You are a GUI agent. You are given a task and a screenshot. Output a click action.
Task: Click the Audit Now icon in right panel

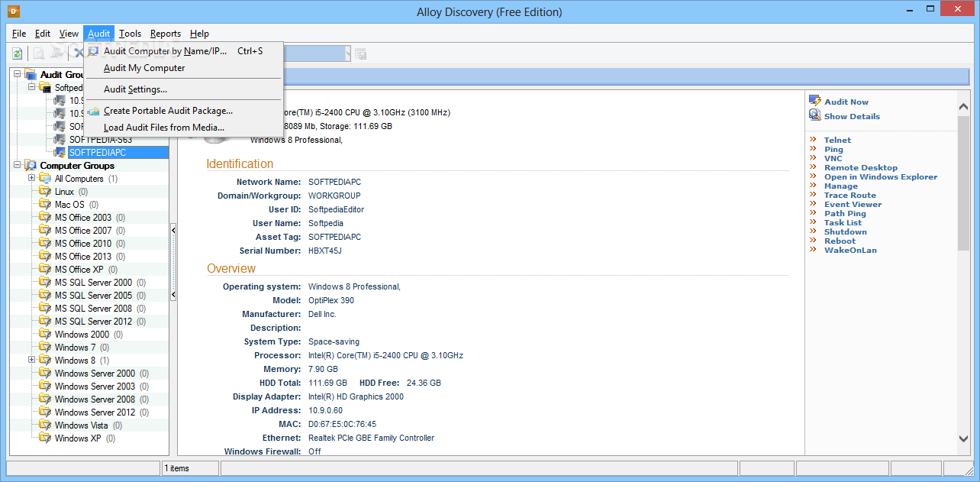[814, 102]
